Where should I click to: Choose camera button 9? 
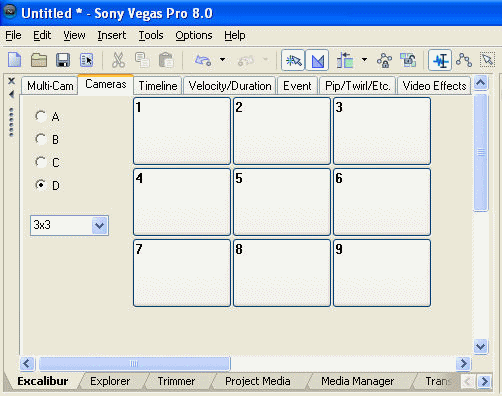382,273
